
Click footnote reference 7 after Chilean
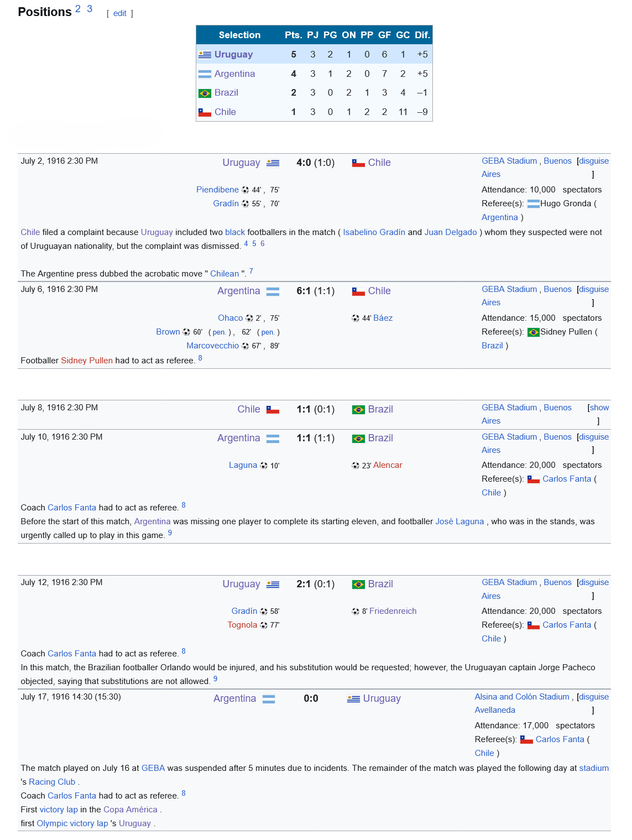pos(252,271)
